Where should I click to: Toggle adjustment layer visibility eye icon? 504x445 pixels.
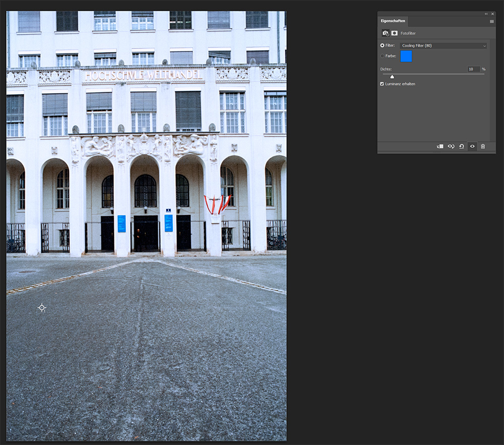tap(472, 146)
